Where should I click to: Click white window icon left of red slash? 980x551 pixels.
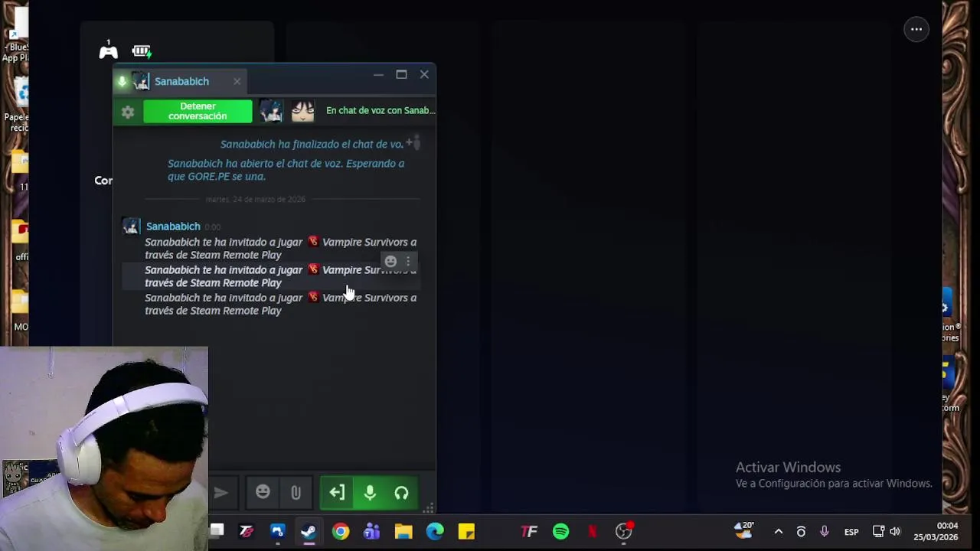click(217, 530)
